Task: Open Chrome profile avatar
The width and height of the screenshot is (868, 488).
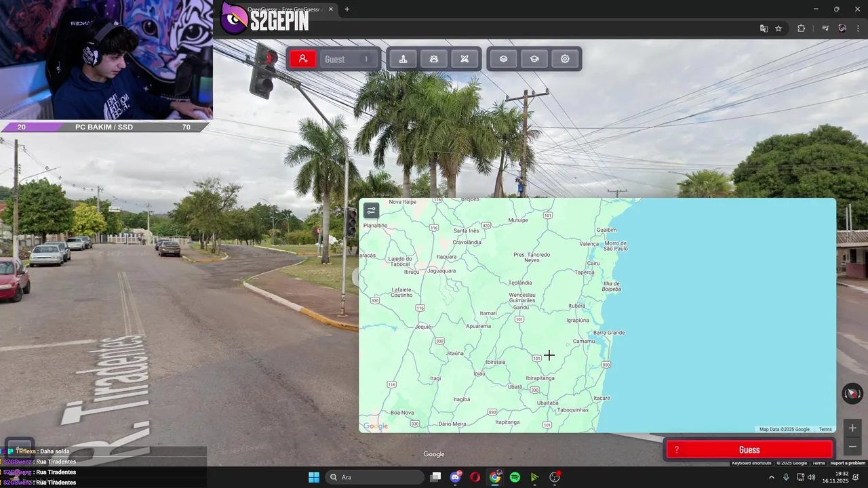Action: [842, 28]
